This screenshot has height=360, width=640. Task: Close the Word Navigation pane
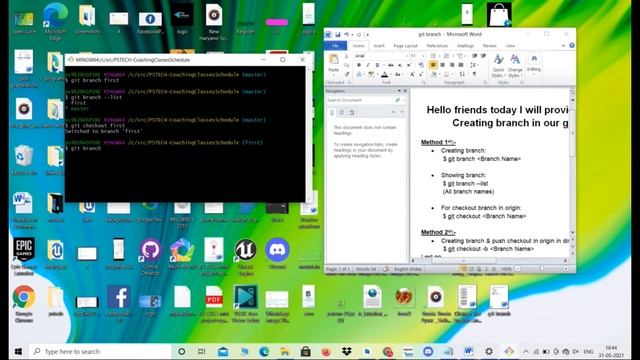click(405, 91)
